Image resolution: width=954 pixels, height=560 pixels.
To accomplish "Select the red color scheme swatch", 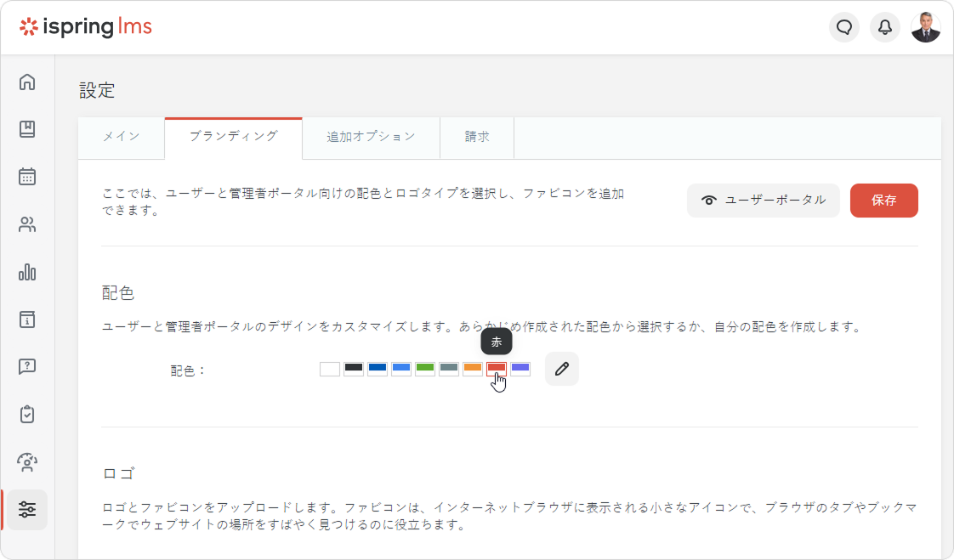I will coord(497,369).
